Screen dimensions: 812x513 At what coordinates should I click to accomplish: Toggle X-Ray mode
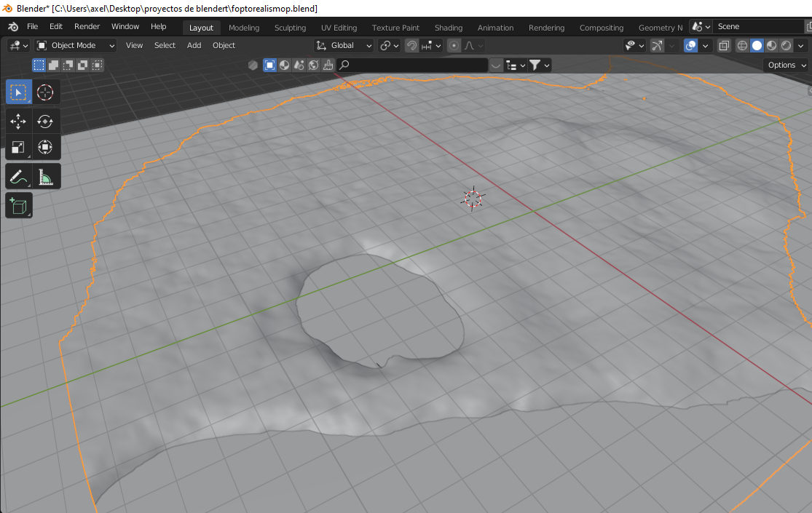[x=724, y=46]
